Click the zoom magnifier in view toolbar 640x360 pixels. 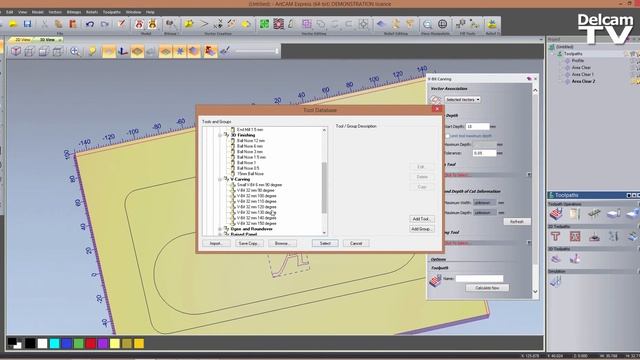(75, 51)
